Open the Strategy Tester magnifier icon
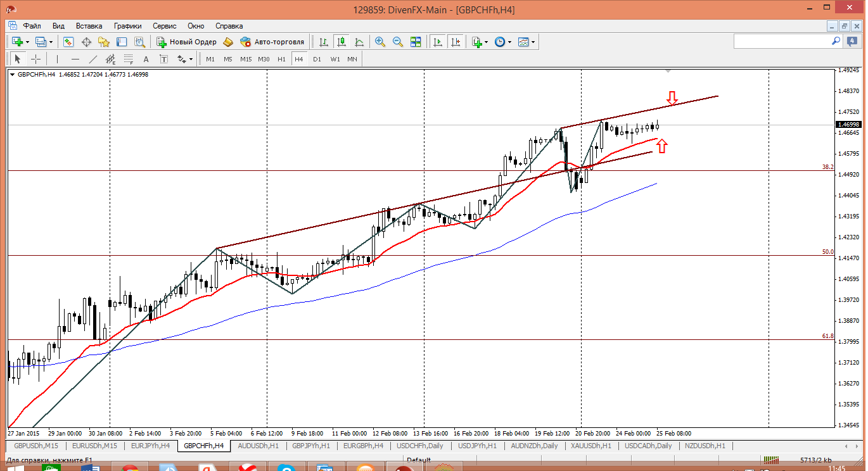Viewport: 868px width, 471px height. pos(139,42)
